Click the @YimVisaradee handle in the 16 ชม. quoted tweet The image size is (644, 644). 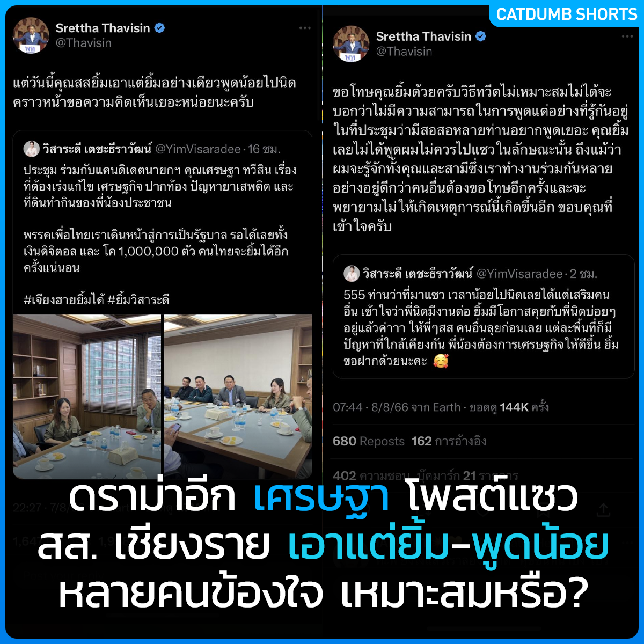(199, 149)
